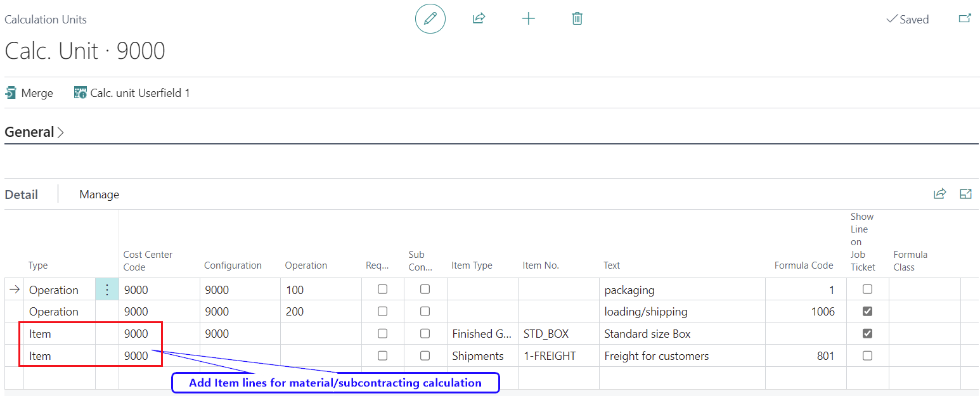Toggle Required checkbox on loading/shipping row
Screen dimensions: 980x396
point(382,311)
